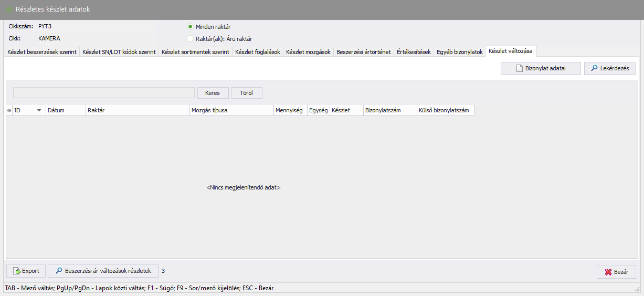
Task: Go to Készlet SN/LOT kódok szerint tab
Action: [119, 52]
